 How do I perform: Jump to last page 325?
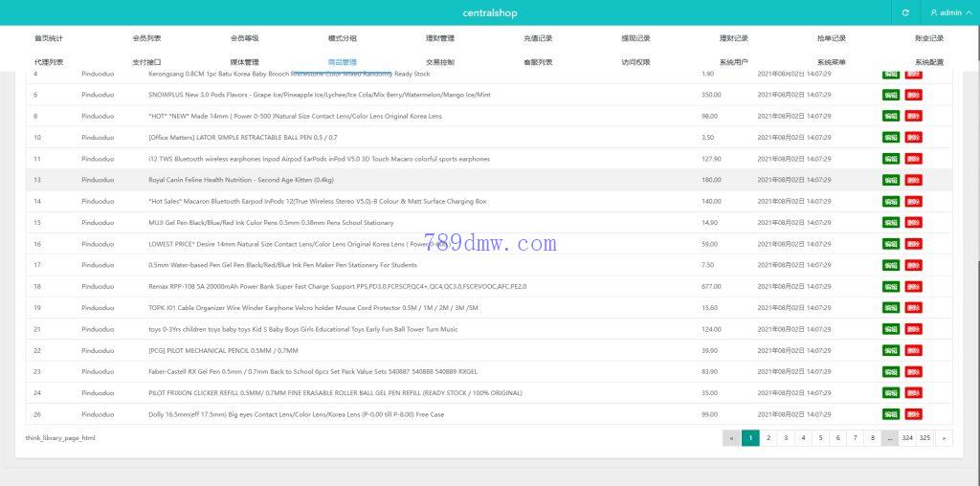[924, 438]
